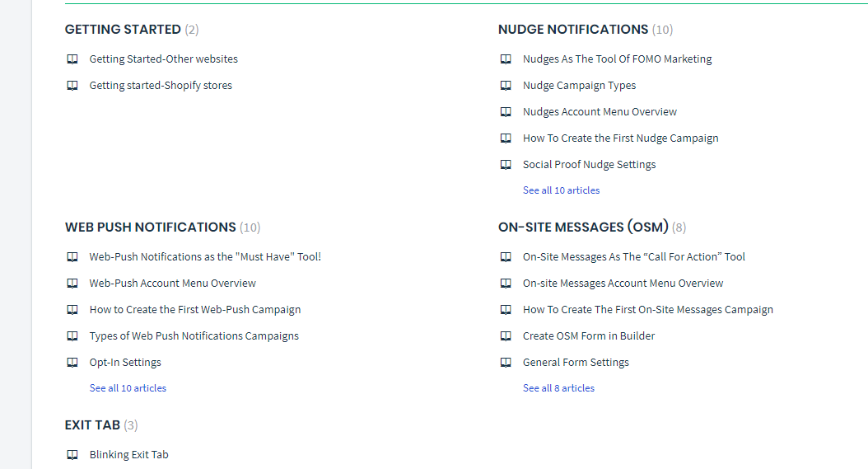The image size is (868, 469).
Task: Open the EXIT TAB category heading
Action: [92, 425]
